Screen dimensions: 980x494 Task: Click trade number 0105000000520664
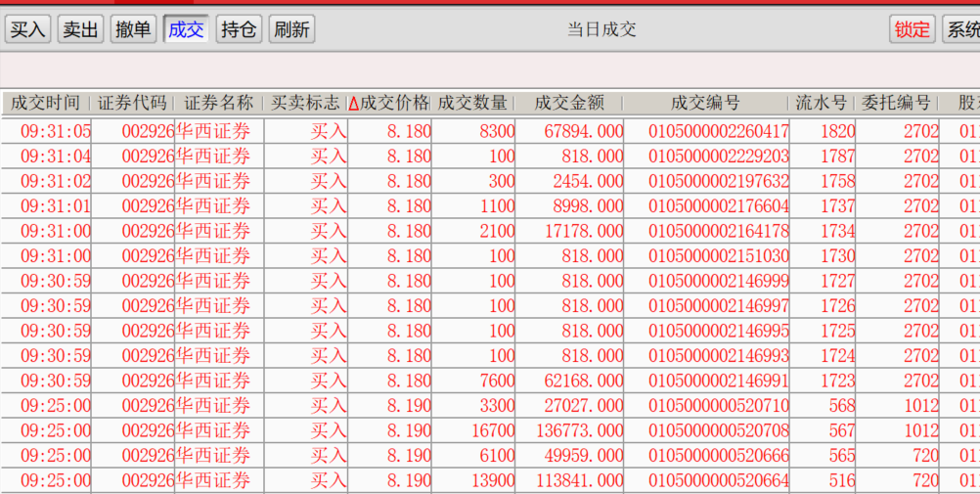[x=719, y=481]
